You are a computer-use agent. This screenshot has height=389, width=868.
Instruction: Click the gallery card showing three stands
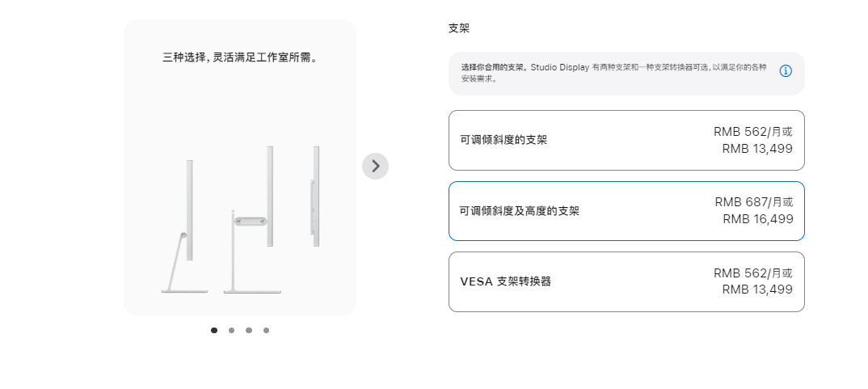point(240,167)
